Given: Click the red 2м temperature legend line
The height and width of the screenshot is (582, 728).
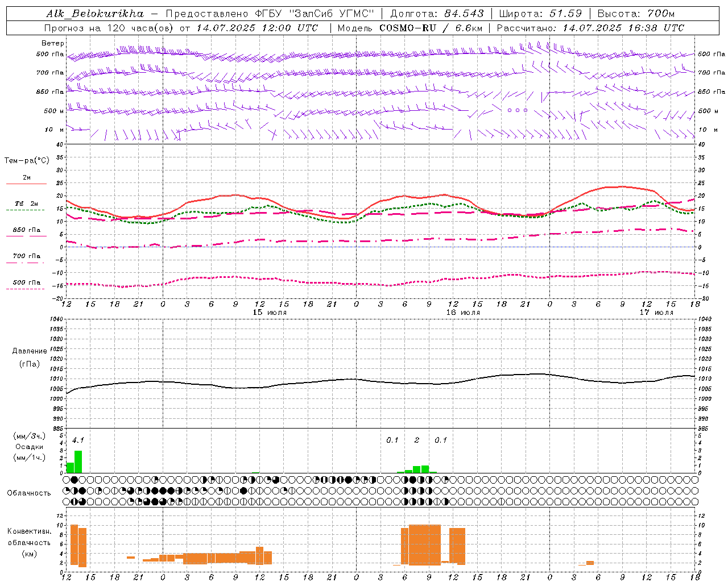Looking at the screenshot, I should tap(26, 184).
